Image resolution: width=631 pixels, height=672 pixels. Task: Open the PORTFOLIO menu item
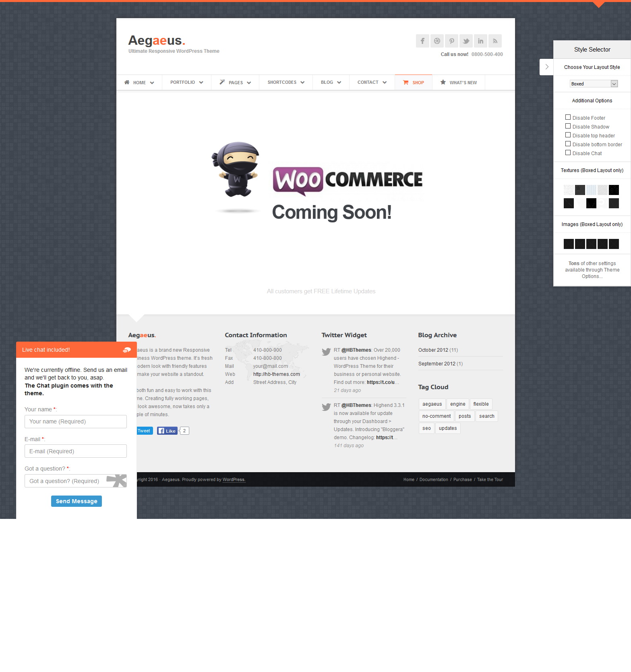pos(186,83)
